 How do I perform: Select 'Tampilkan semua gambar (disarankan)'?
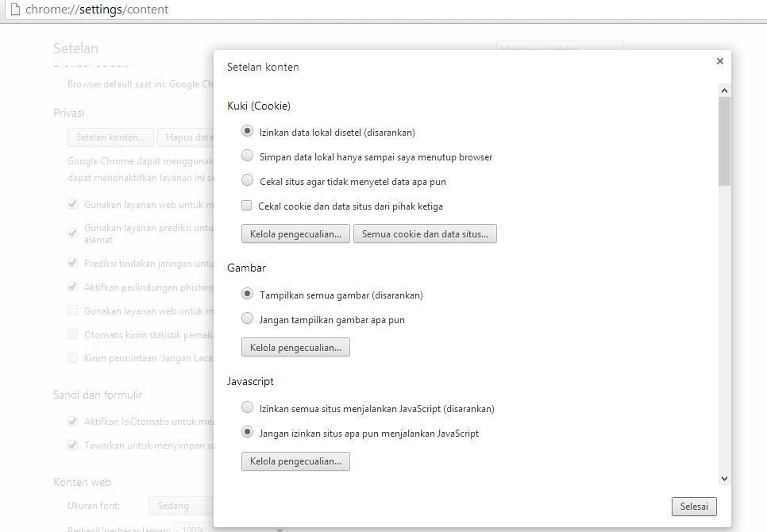point(248,295)
